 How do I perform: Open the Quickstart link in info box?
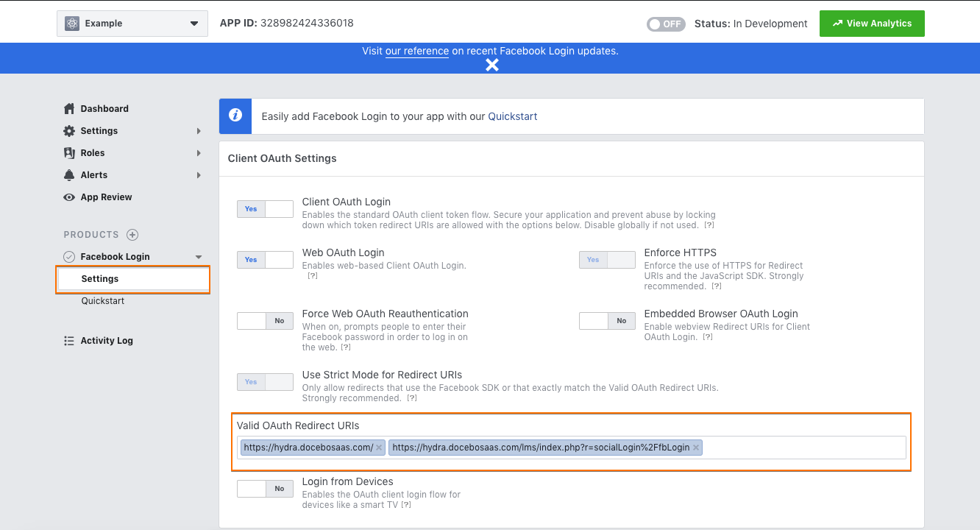[x=513, y=116]
